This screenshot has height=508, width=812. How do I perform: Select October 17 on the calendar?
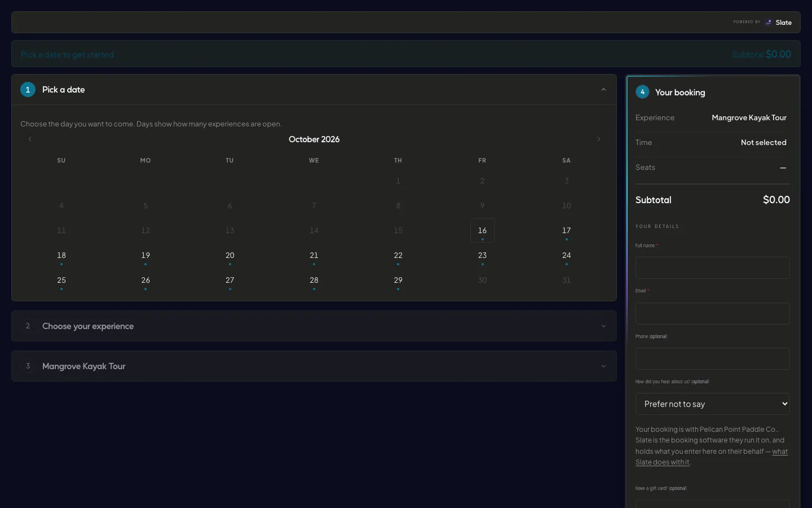(567, 230)
